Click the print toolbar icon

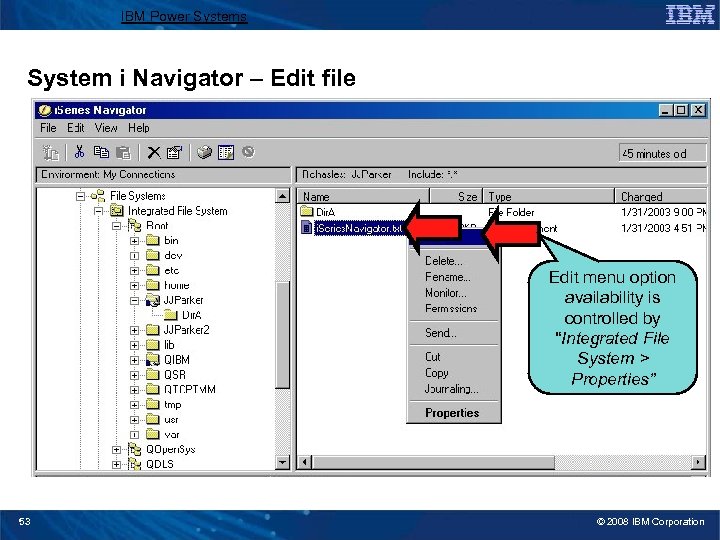click(204, 152)
